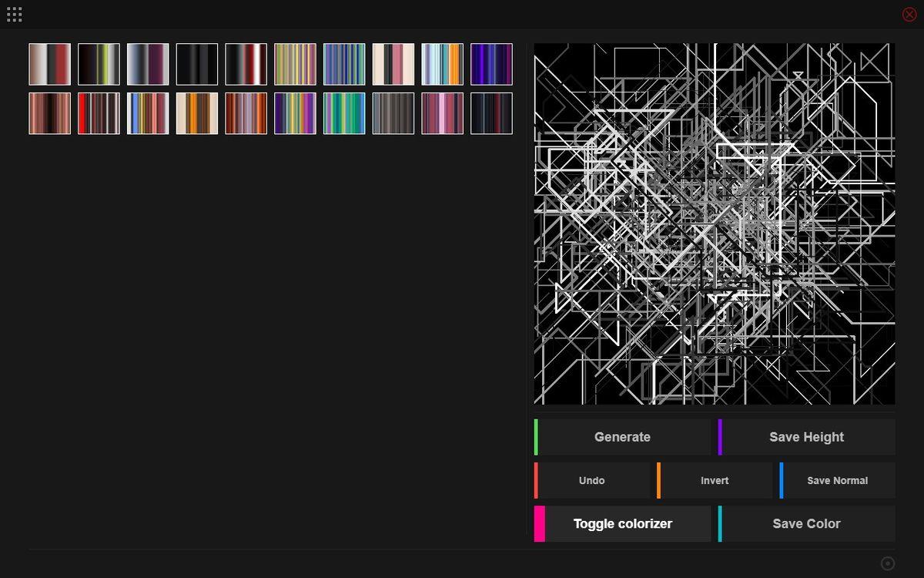The height and width of the screenshot is (578, 924).
Task: Open the grid menu icon in the top-left corner
Action: tap(14, 14)
